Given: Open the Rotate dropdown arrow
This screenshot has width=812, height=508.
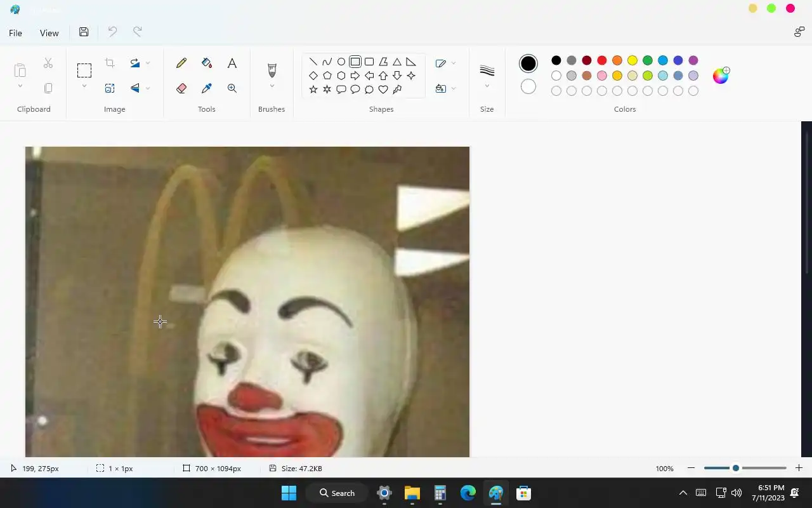Looking at the screenshot, I should click(148, 63).
